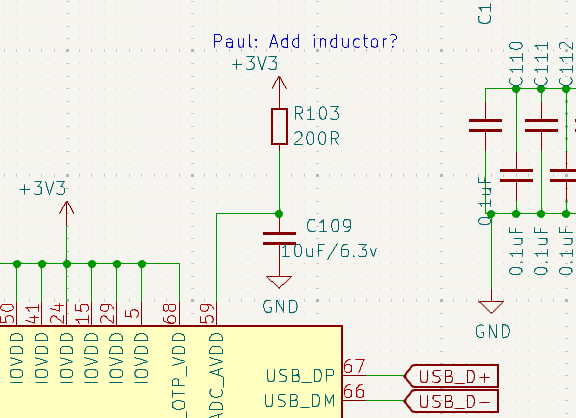This screenshot has height=418, width=576.
Task: Select pin 59 ADC_AVDD
Action: (x=216, y=314)
